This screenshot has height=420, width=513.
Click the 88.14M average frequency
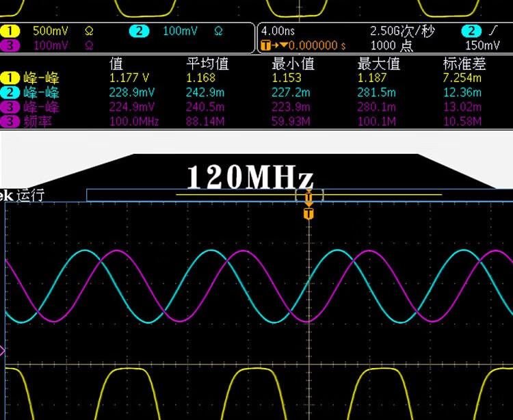tap(205, 121)
